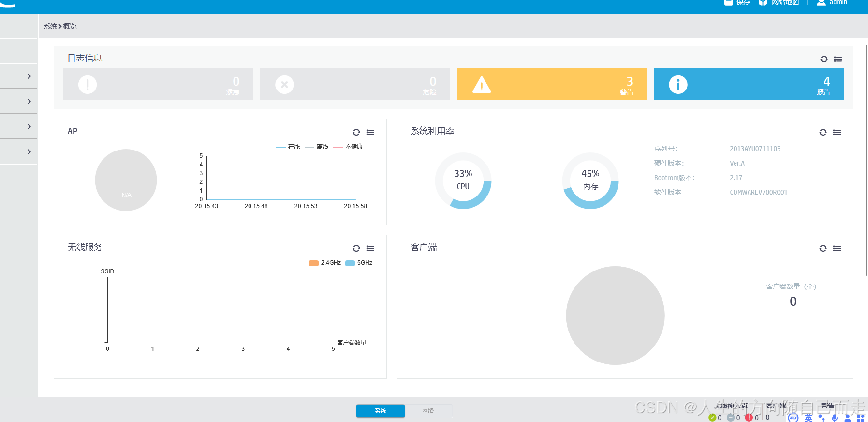868x422 pixels.
Task: Refresh the 系统利用率 panel
Action: pyautogui.click(x=823, y=132)
